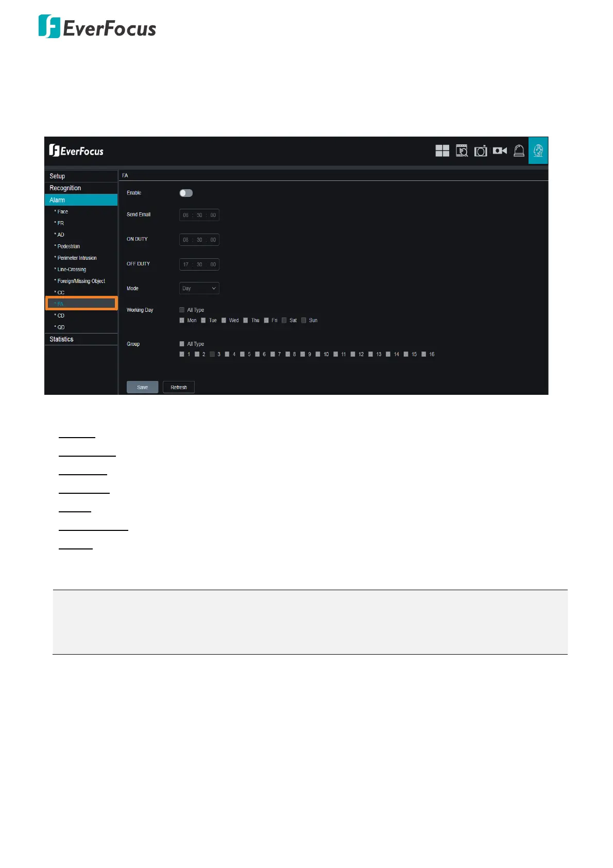Click the AI head icon

pyautogui.click(x=538, y=151)
